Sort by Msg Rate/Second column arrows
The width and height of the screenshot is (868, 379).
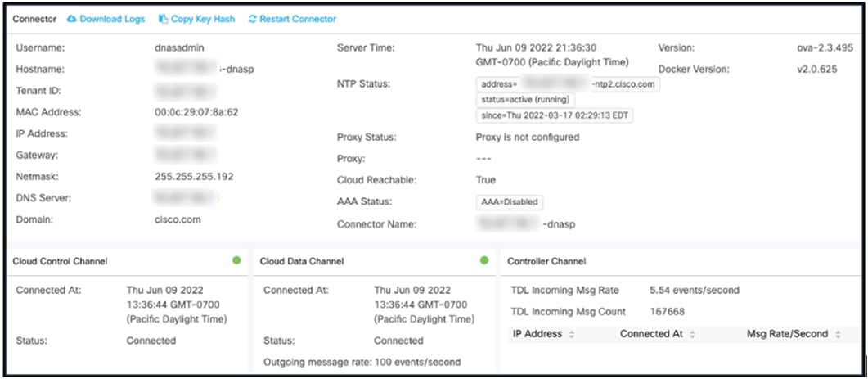pyautogui.click(x=837, y=334)
